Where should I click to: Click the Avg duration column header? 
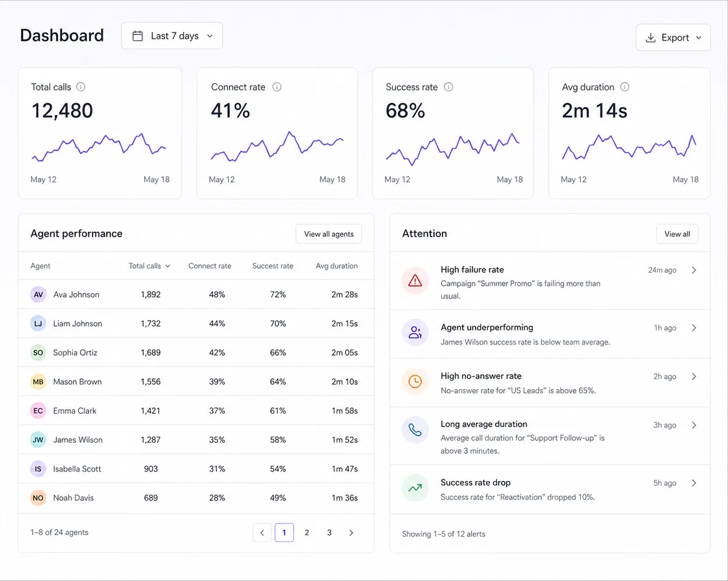337,266
